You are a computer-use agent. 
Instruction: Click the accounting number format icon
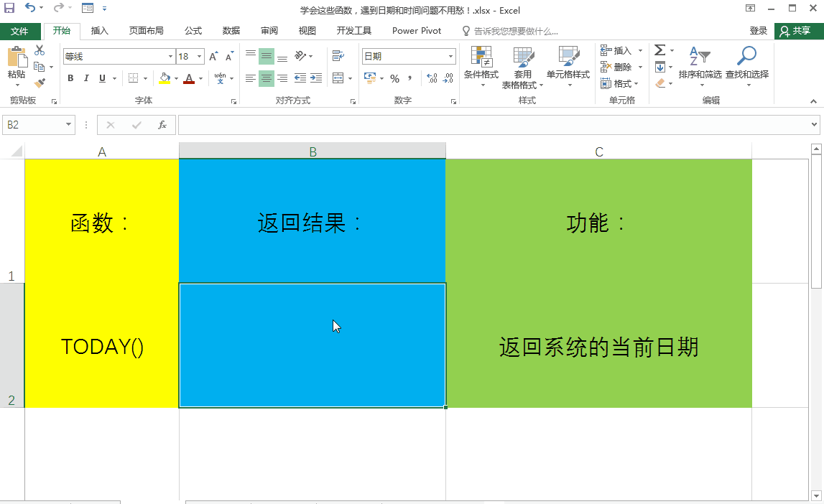pos(370,78)
